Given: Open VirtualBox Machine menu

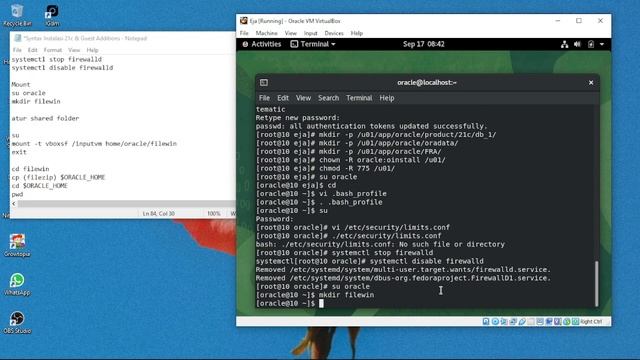Looking at the screenshot, I should pyautogui.click(x=267, y=33).
